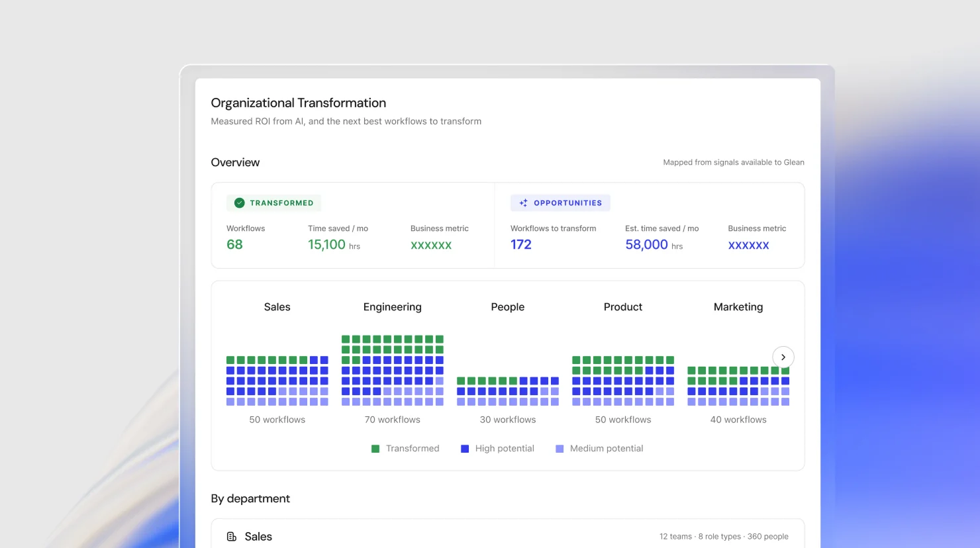Click the Workflows to transform label

(x=554, y=228)
